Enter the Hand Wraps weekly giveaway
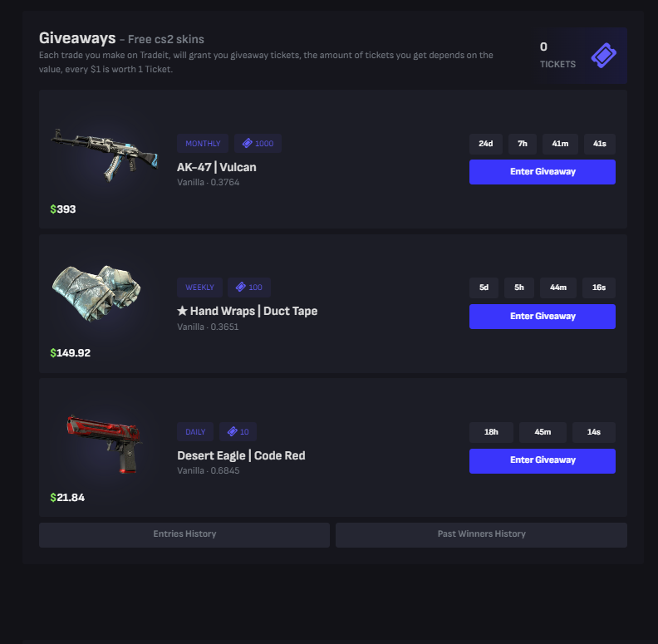The height and width of the screenshot is (644, 658). coord(543,316)
